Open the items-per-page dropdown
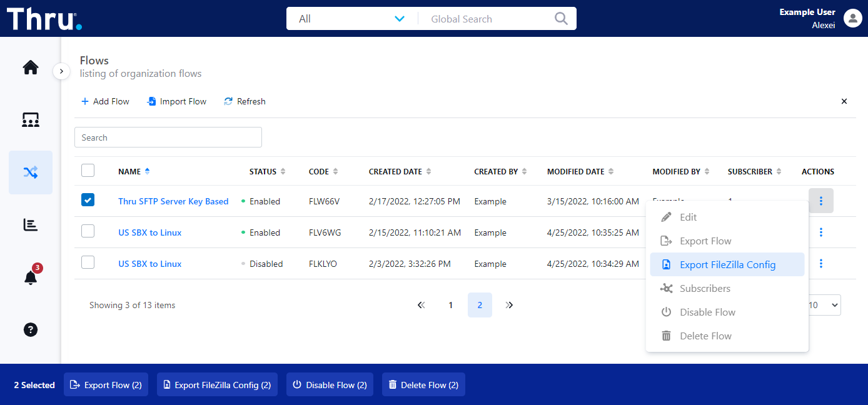 pos(824,305)
